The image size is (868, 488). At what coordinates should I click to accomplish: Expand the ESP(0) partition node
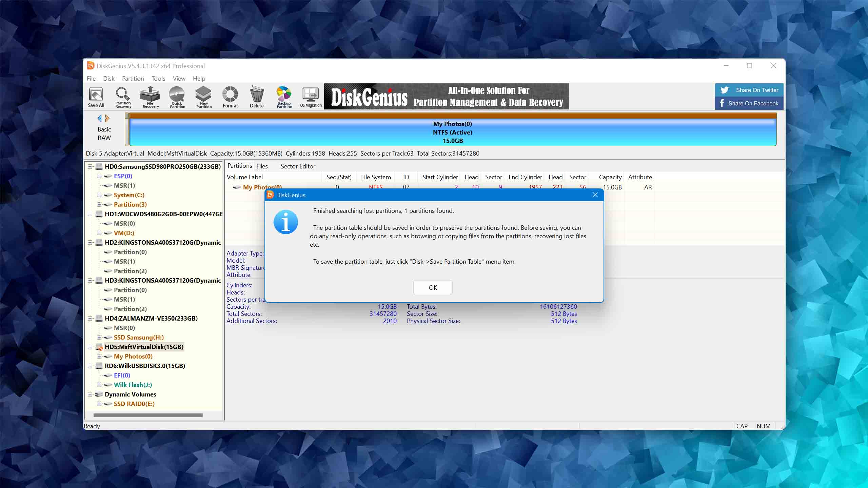(99, 176)
